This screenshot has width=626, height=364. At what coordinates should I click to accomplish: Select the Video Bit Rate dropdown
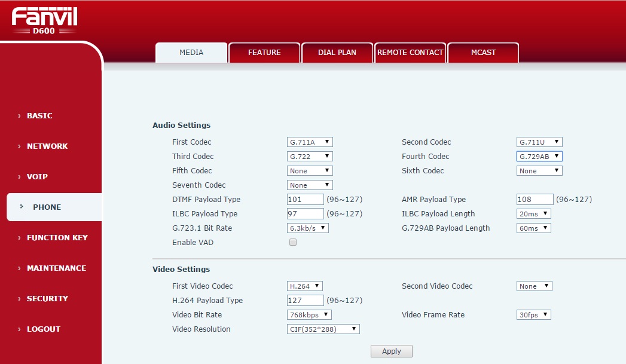309,315
